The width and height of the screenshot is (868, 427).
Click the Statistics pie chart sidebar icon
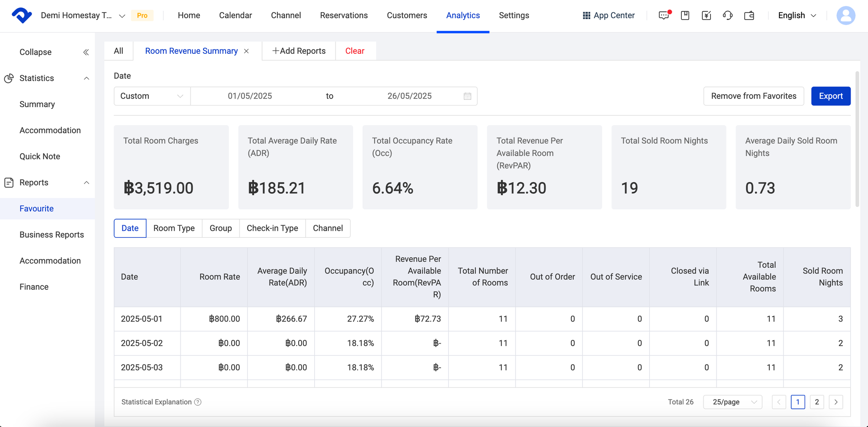(x=9, y=78)
